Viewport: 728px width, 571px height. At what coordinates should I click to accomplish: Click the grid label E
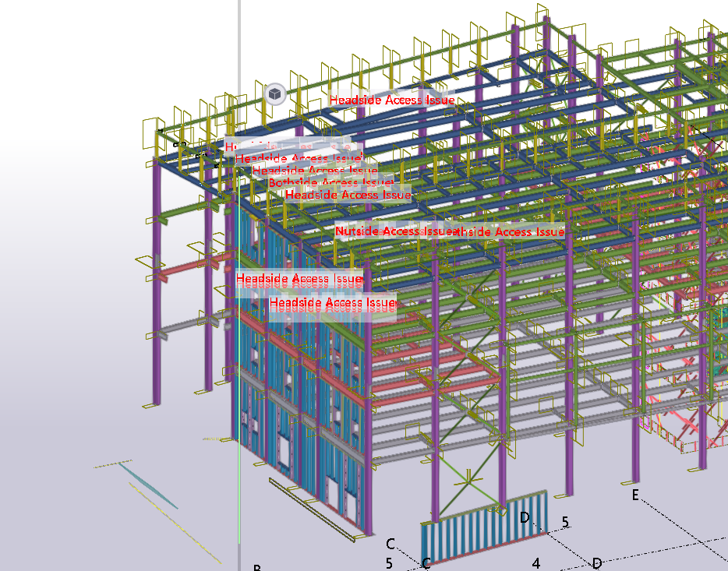[x=635, y=495]
